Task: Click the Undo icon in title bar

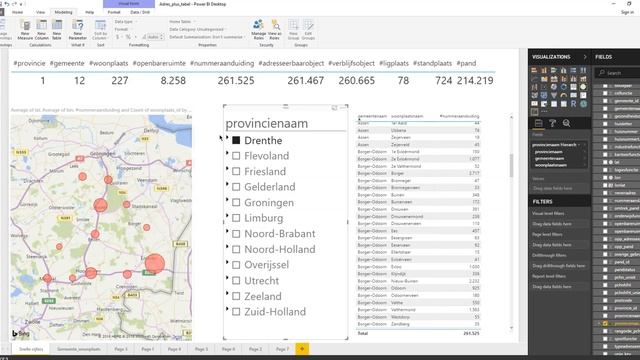Action: click(7, 4)
